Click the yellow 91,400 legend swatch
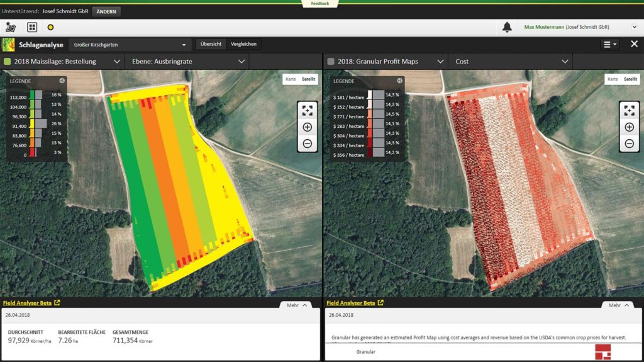The height and width of the screenshot is (362, 644). [32, 124]
